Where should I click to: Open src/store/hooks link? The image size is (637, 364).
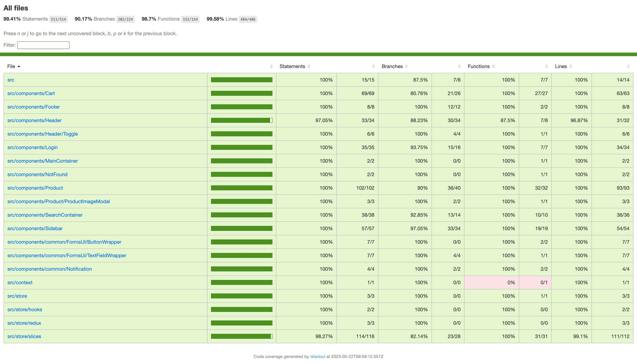click(x=25, y=310)
